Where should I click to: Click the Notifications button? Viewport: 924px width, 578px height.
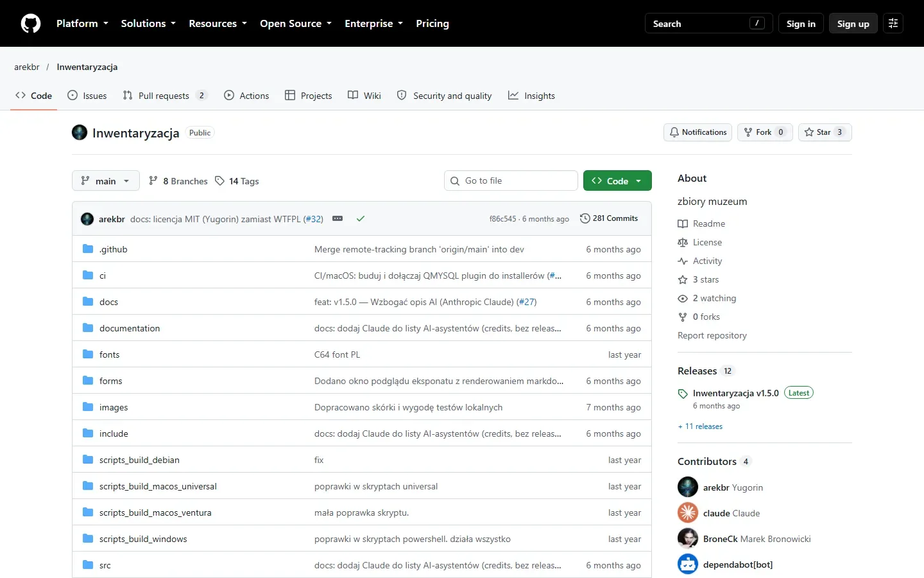698,132
